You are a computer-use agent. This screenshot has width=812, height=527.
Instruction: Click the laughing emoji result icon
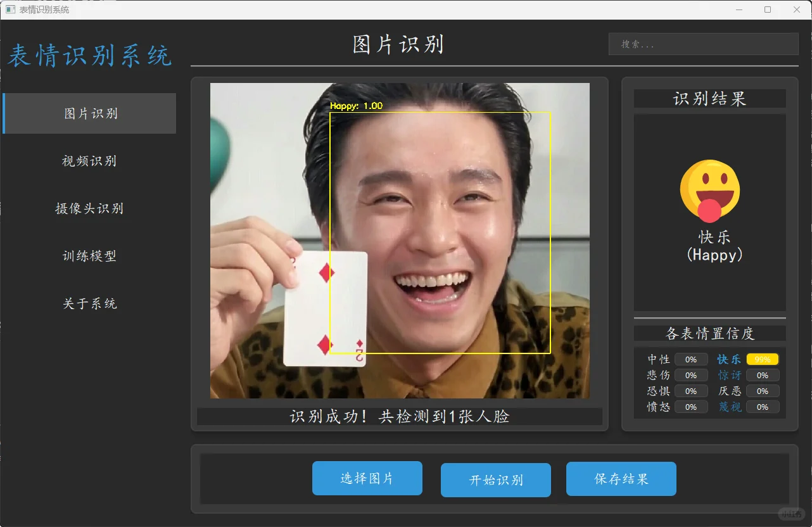[x=709, y=189]
